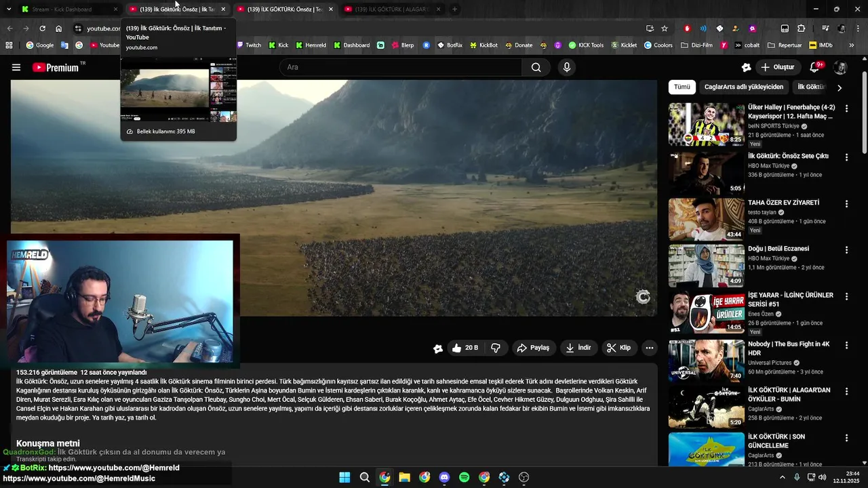The width and height of the screenshot is (868, 488).
Task: Open YouTube notifications bell
Action: click(x=815, y=67)
